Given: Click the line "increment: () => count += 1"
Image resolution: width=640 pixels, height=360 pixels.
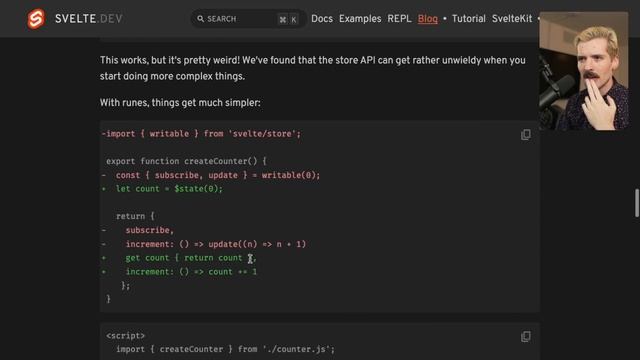Looking at the screenshot, I should pyautogui.click(x=191, y=272).
